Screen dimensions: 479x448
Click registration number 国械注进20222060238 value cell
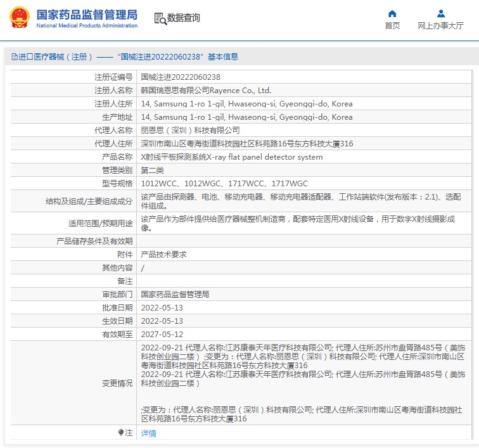(x=180, y=77)
